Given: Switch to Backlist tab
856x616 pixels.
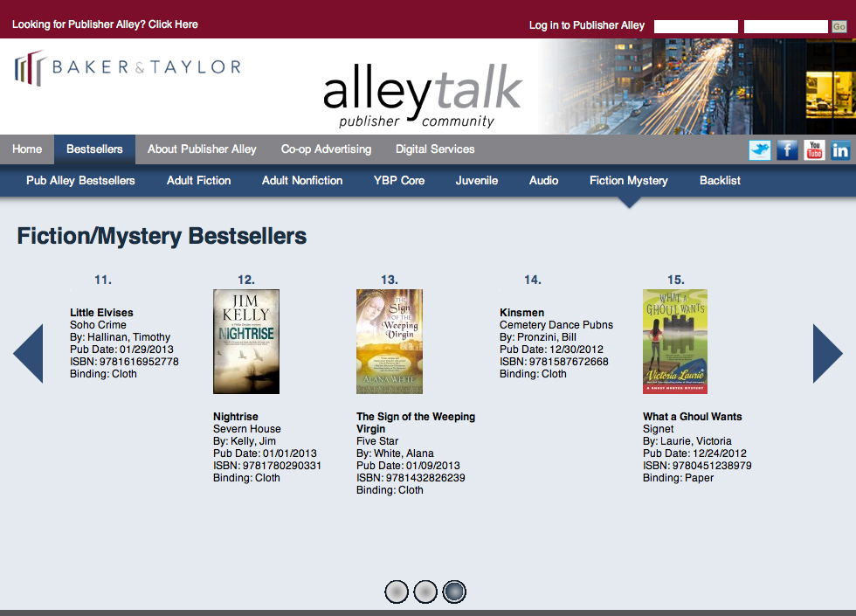Looking at the screenshot, I should 720,181.
